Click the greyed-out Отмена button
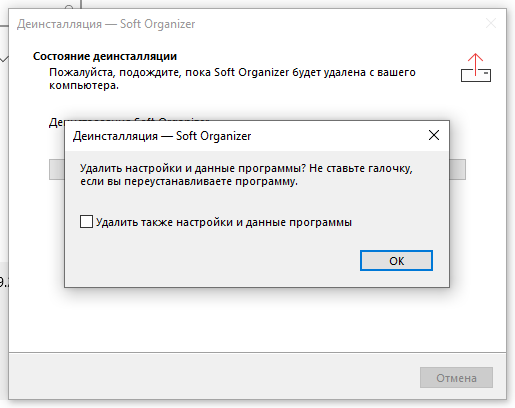Viewport: 515px width, 408px height. (x=456, y=378)
